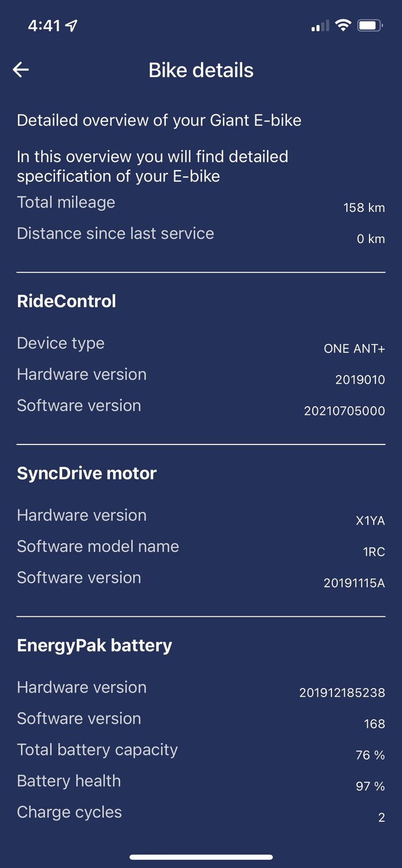Tap RideControl software version 20210705000
Viewport: 402px width, 868px height.
[x=344, y=411]
